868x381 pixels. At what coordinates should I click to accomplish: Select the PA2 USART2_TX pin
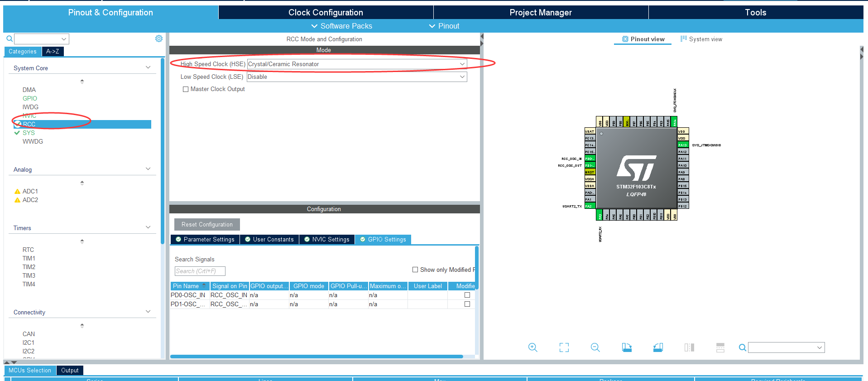pyautogui.click(x=590, y=206)
